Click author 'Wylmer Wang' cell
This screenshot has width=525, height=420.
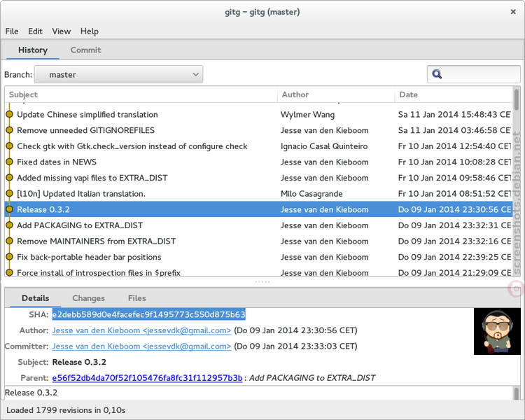click(x=307, y=115)
